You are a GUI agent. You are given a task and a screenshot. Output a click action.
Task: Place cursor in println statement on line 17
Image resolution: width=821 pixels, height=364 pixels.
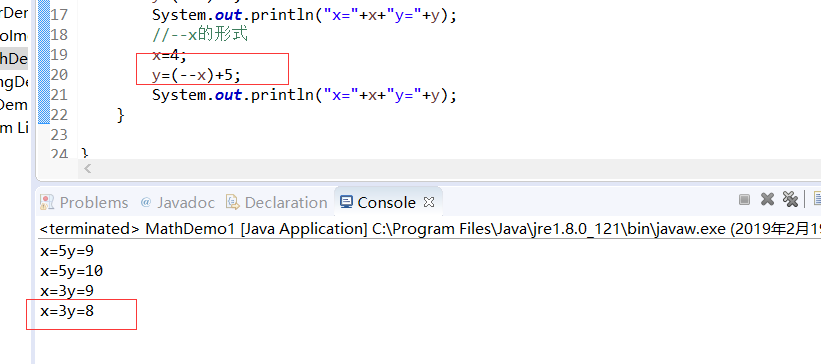point(305,15)
